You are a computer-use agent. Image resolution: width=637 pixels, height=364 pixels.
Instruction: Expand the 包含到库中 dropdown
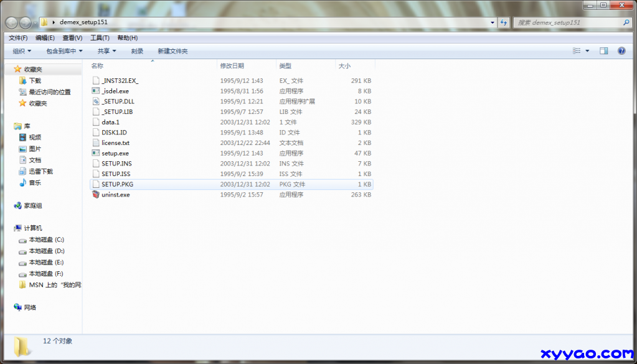click(x=64, y=51)
